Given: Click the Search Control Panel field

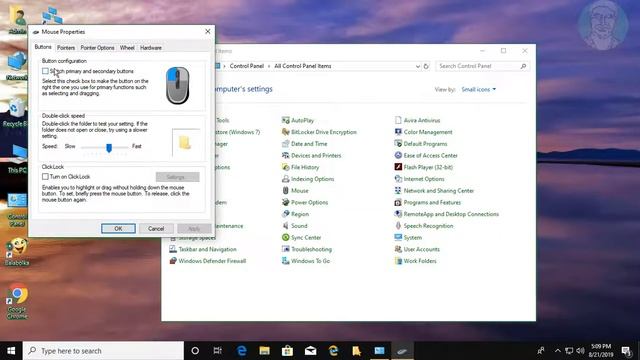Looking at the screenshot, I should click(x=482, y=66).
